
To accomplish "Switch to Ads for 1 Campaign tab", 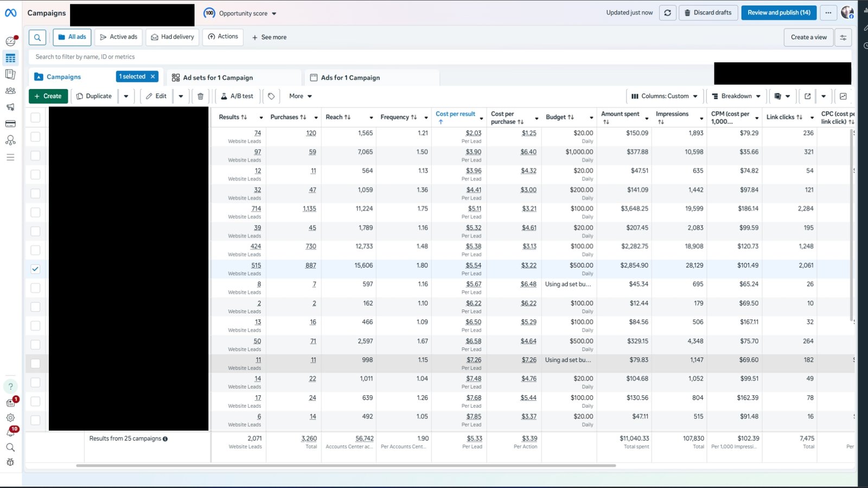I will (x=350, y=78).
